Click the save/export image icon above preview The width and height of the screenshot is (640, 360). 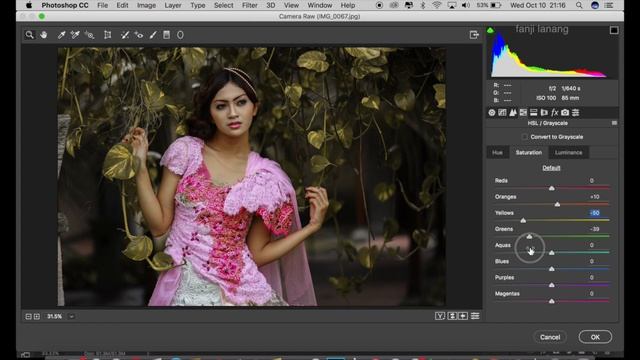(474, 35)
